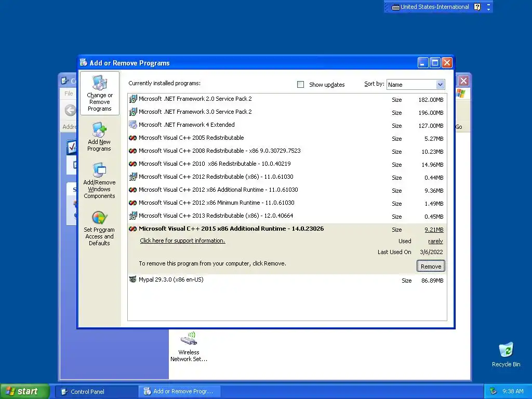The width and height of the screenshot is (532, 399).
Task: Click the Mypal raccoon icon
Action: (x=133, y=280)
